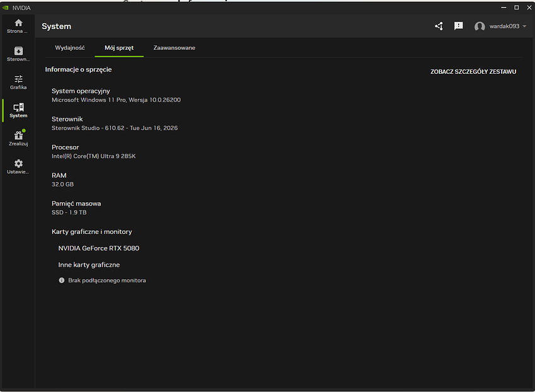535x392 pixels.
Task: Click Intel Core Ultra 9 285K text
Action: [x=93, y=156]
